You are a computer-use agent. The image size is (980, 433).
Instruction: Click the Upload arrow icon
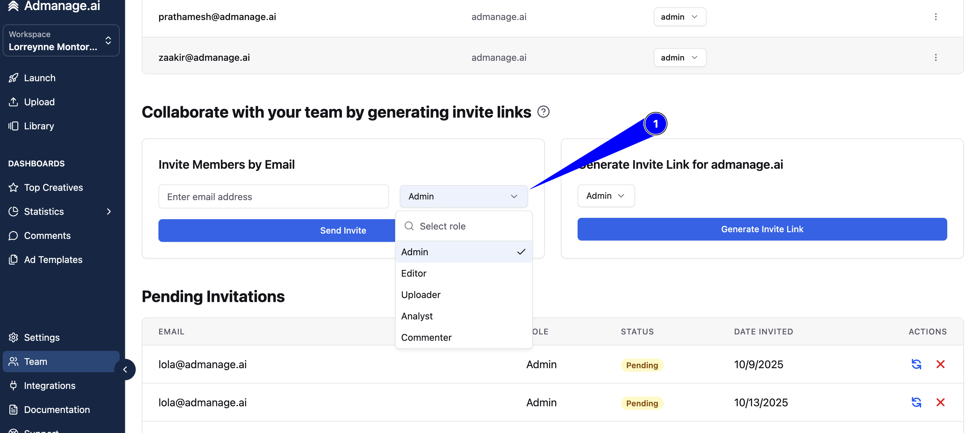13,102
